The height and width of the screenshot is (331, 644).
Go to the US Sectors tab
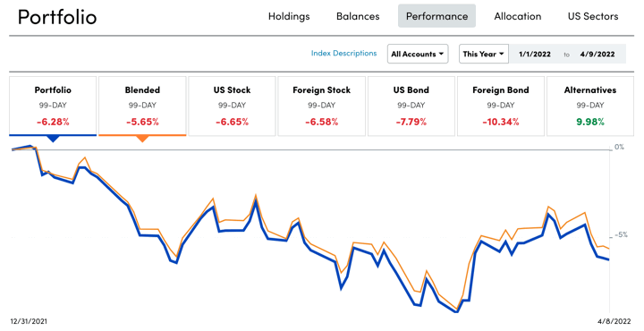point(593,16)
